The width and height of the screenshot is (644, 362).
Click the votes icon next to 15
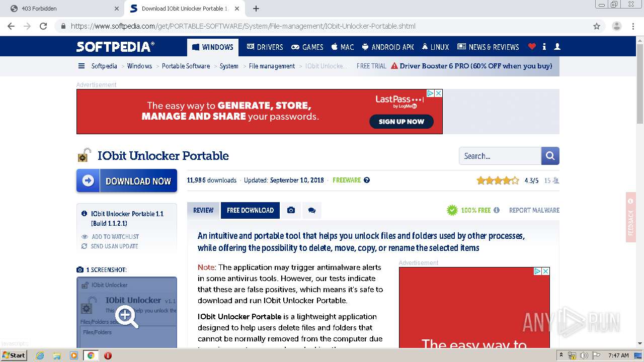point(556,180)
